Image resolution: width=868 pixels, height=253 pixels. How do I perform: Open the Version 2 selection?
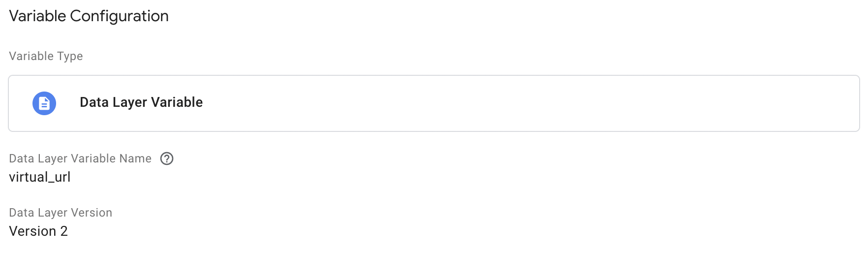coord(38,231)
